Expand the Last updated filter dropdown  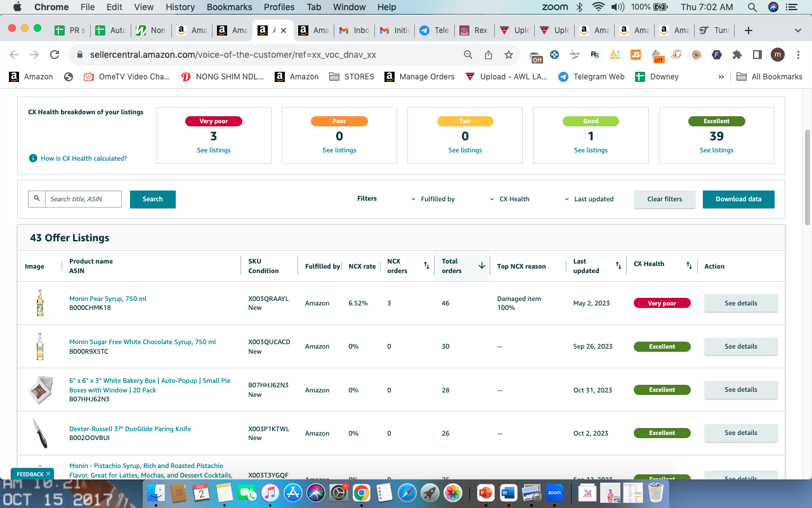589,199
